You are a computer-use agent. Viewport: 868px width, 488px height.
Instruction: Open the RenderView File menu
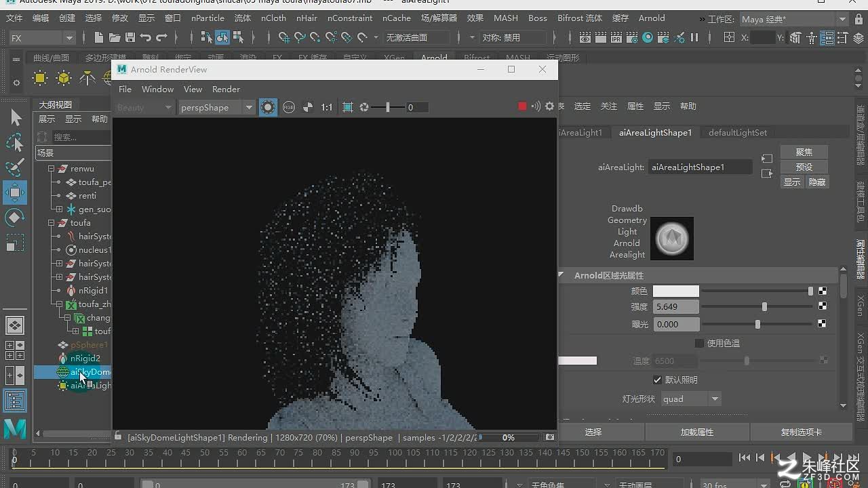point(125,89)
